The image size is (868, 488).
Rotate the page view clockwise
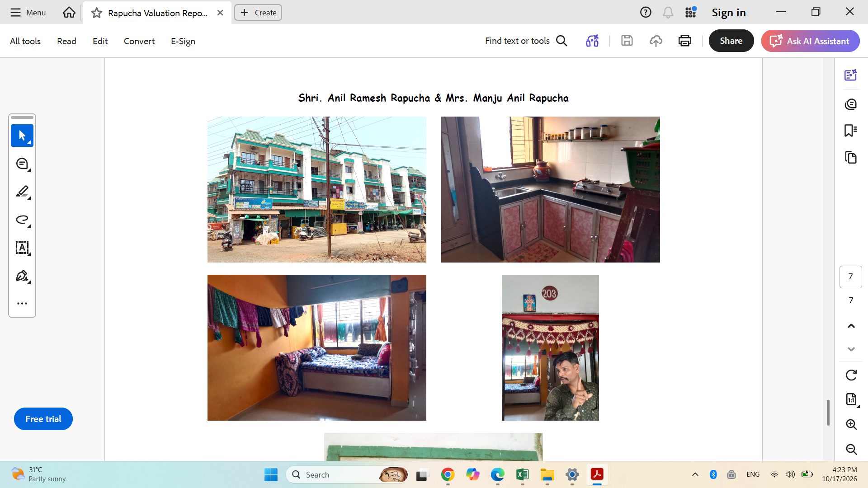click(x=851, y=375)
